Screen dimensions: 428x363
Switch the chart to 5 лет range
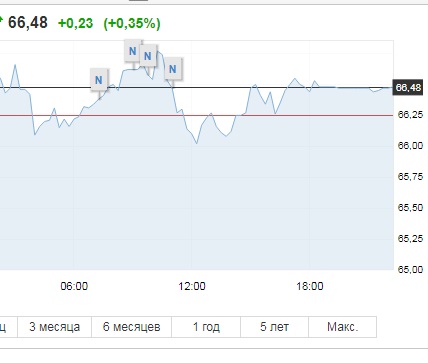pos(274,327)
